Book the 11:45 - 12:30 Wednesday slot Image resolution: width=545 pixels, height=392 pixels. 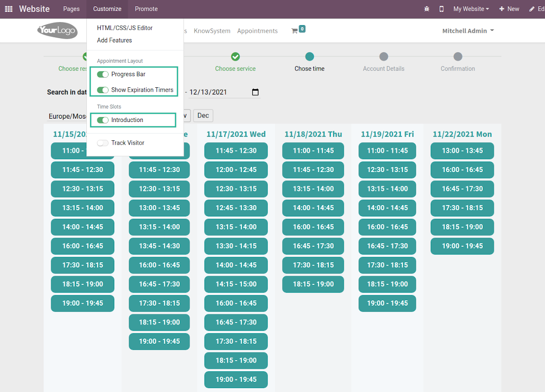point(236,151)
